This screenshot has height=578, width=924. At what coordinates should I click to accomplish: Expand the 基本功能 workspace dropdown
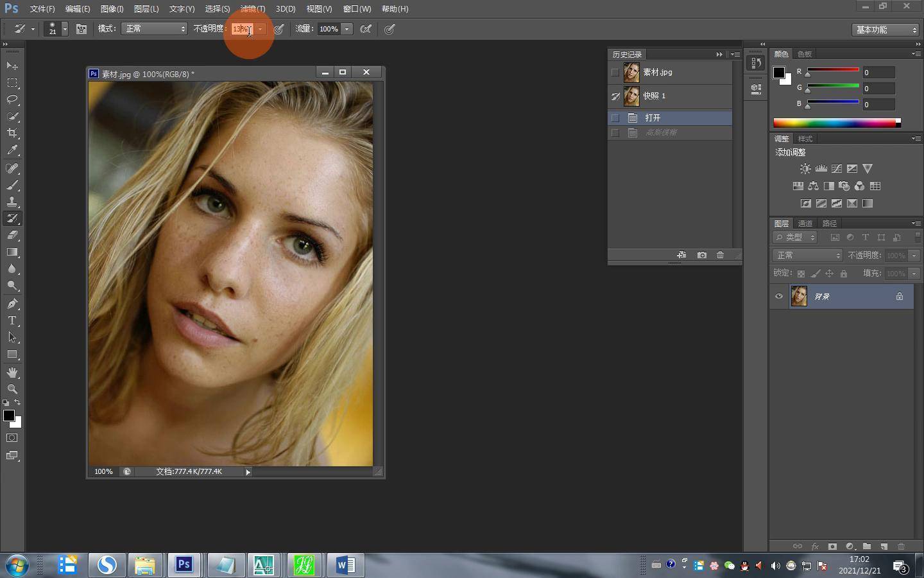886,30
